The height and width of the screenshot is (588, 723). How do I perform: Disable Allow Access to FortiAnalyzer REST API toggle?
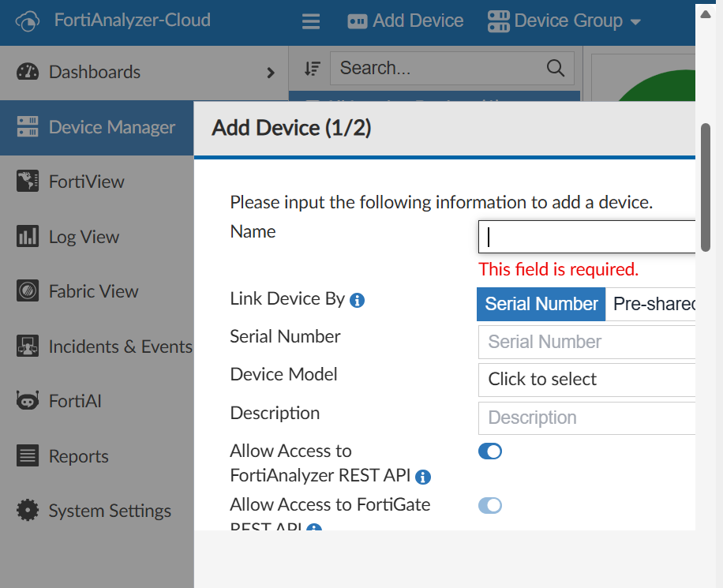(x=489, y=451)
